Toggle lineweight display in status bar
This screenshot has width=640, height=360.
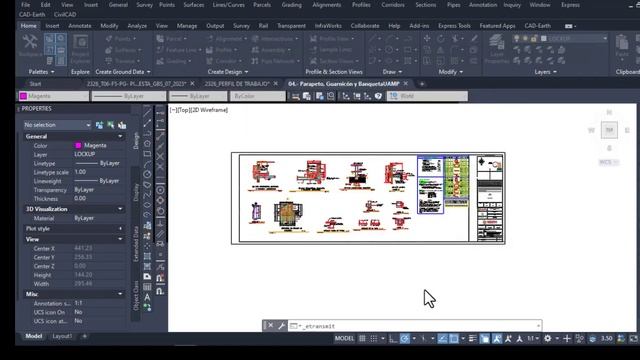tap(473, 338)
